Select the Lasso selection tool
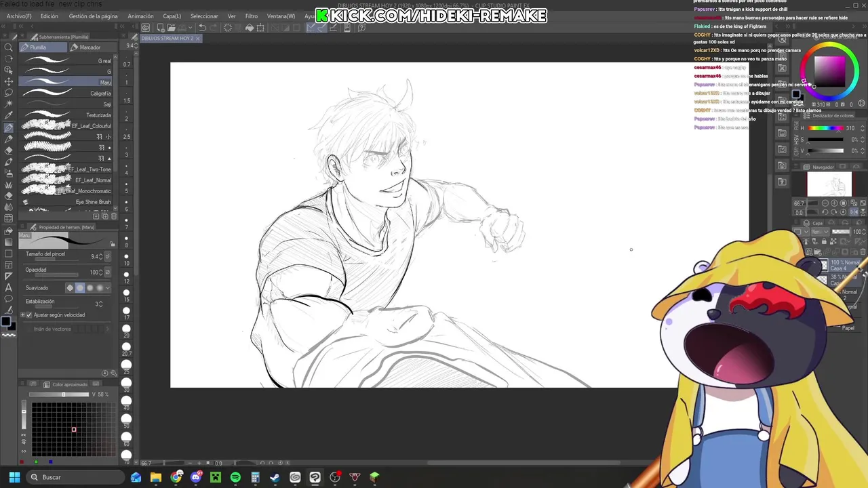Image resolution: width=868 pixels, height=488 pixels. 9,93
